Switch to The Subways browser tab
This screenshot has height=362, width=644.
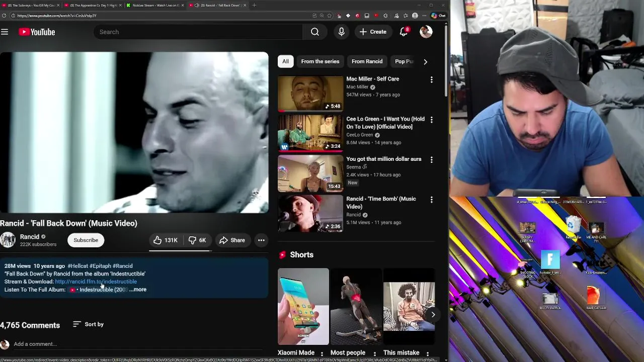[30, 5]
